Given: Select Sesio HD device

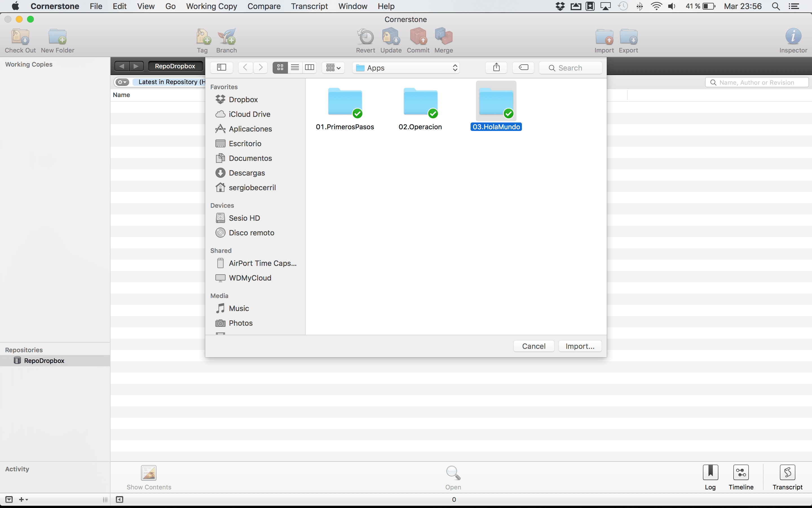Looking at the screenshot, I should click(x=244, y=218).
